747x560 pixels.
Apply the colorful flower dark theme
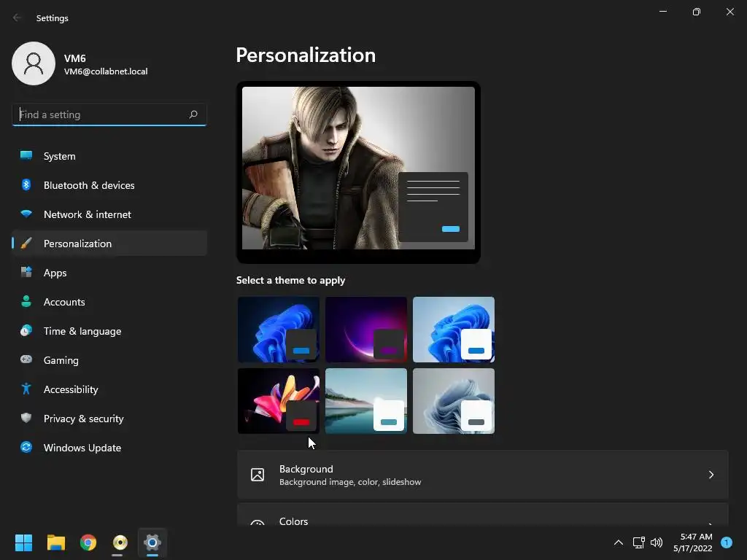[x=278, y=401]
